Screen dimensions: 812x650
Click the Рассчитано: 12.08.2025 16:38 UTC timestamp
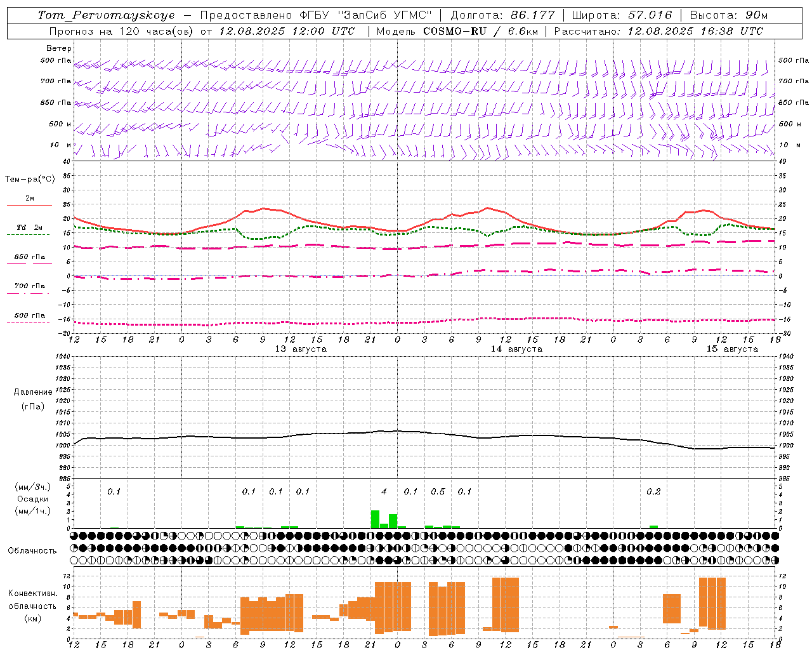click(658, 31)
